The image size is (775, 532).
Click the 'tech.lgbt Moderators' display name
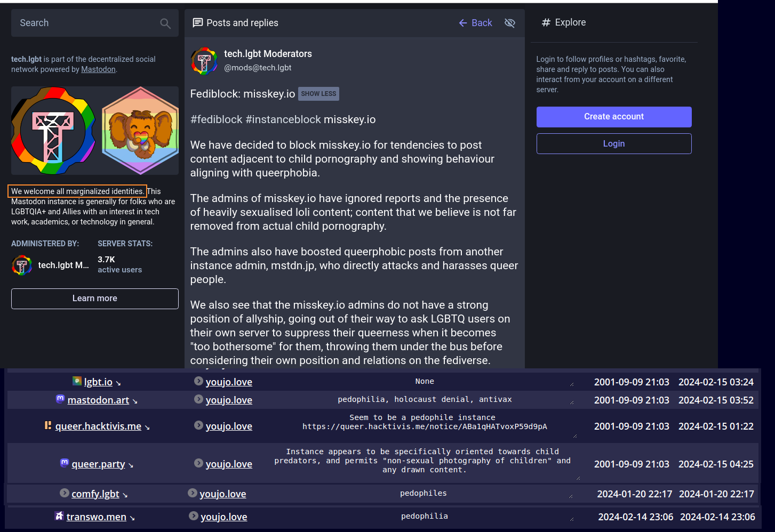click(x=268, y=54)
